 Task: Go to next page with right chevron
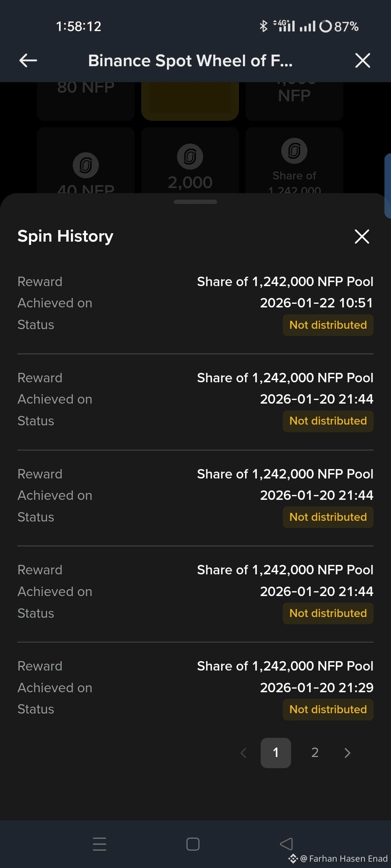(347, 753)
